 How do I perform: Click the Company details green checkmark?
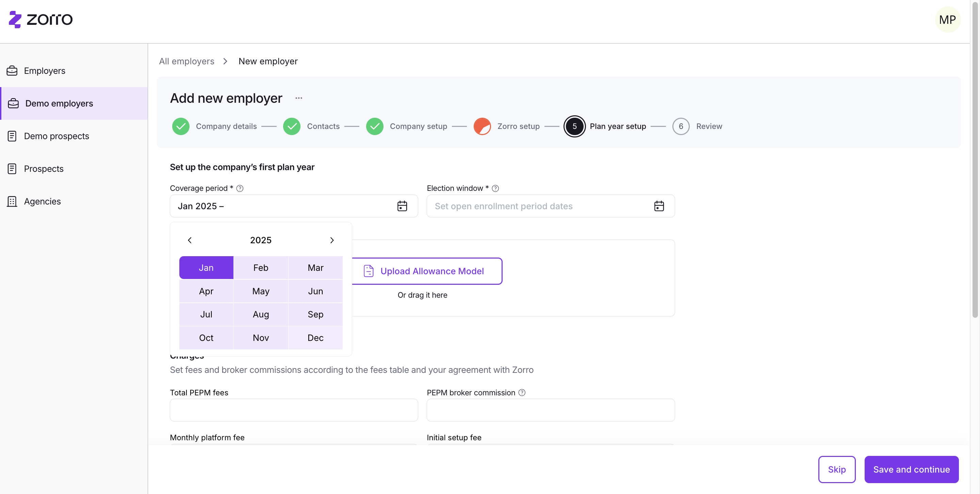point(181,126)
